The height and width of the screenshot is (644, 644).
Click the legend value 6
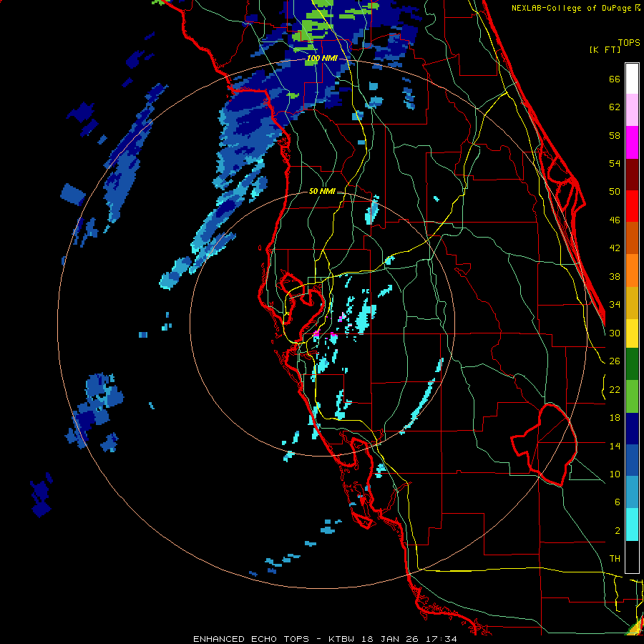click(x=617, y=502)
